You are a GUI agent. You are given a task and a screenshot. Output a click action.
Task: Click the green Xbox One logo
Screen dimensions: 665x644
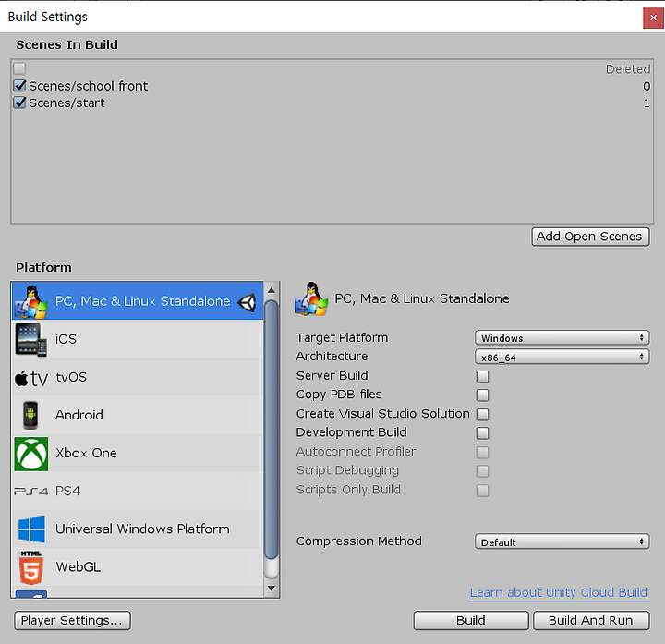tap(31, 454)
